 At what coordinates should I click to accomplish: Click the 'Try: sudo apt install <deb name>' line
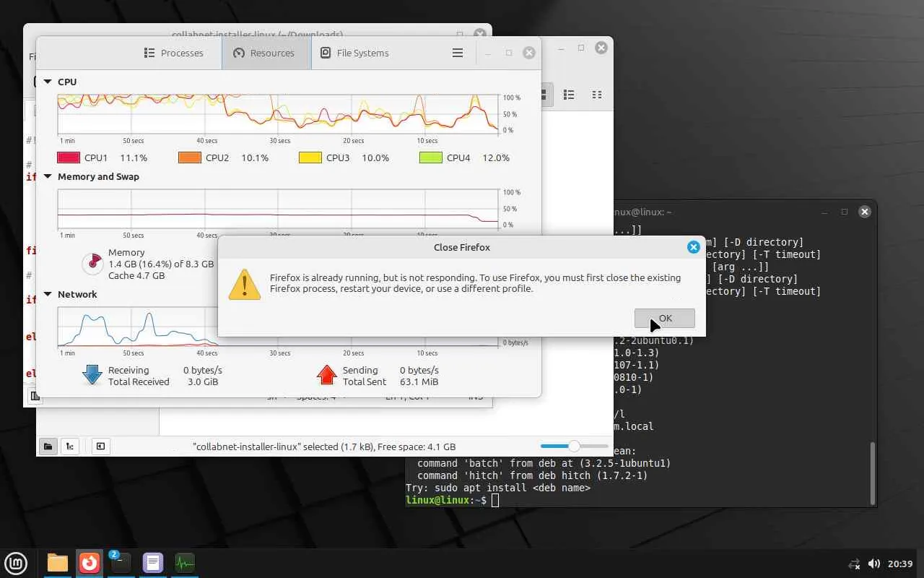pos(498,488)
